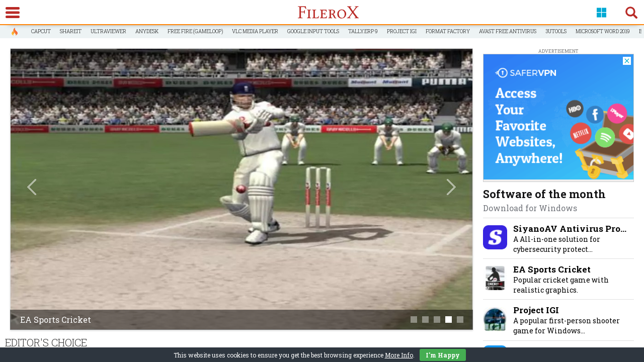Select the second carousel dot
Screen dimensions: 644x362
[x=425, y=319]
